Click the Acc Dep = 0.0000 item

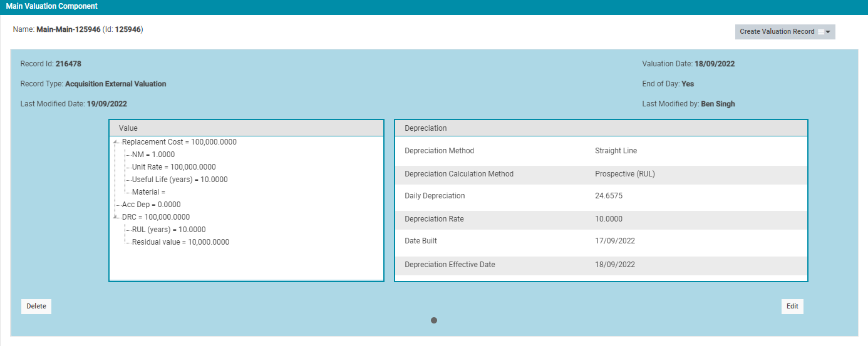[151, 205]
